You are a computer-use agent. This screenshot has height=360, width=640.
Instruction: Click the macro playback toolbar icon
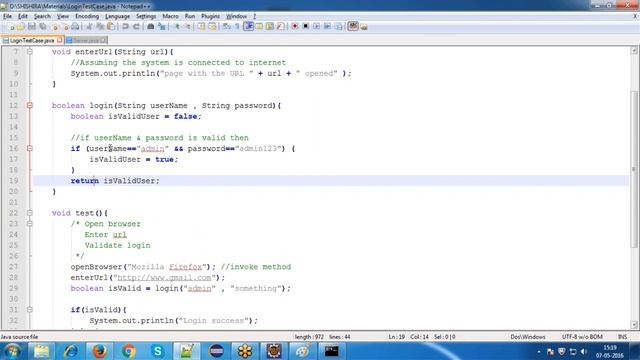tap(316, 27)
